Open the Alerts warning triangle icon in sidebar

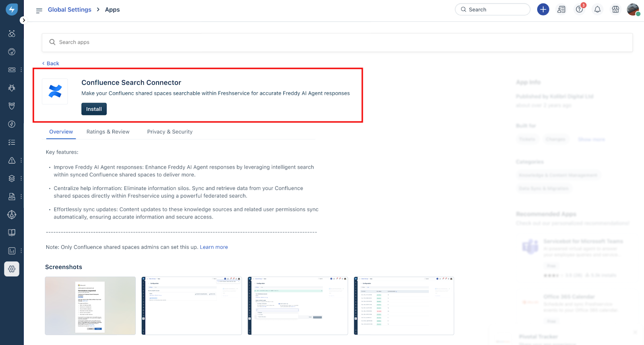12,160
